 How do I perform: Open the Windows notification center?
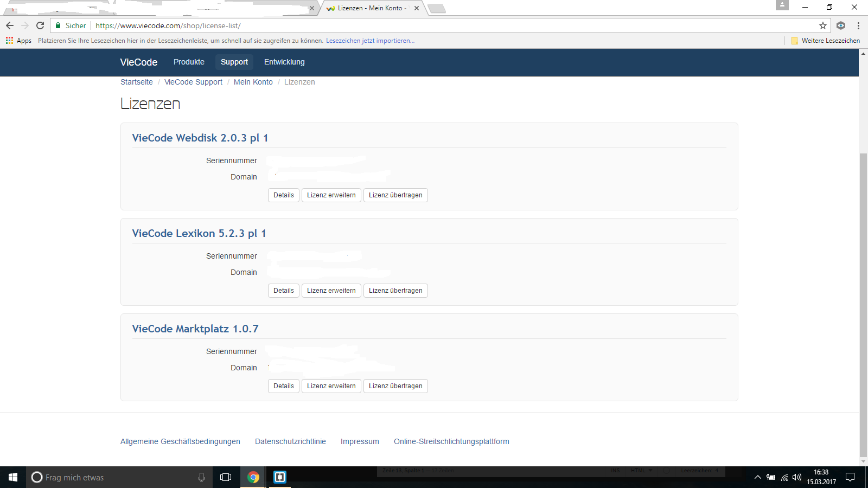click(x=850, y=477)
